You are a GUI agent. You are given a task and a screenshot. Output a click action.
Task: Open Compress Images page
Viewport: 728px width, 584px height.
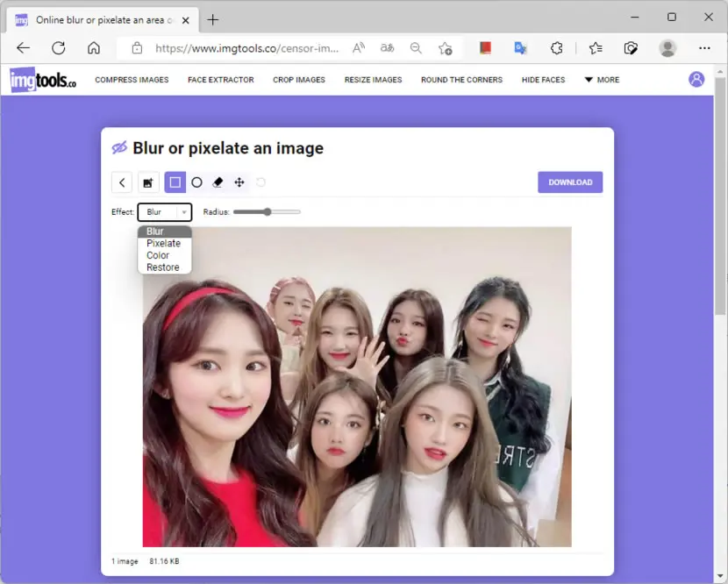coord(132,80)
